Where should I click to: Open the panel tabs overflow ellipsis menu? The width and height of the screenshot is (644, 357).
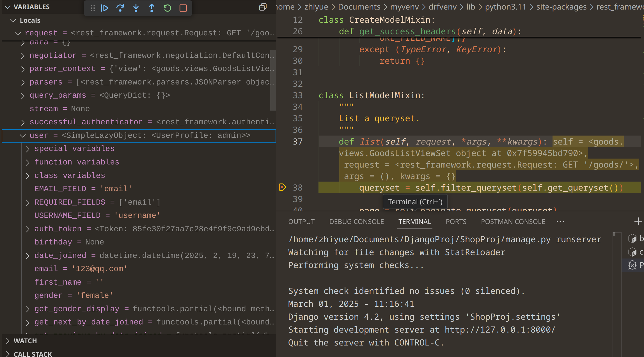click(x=560, y=221)
